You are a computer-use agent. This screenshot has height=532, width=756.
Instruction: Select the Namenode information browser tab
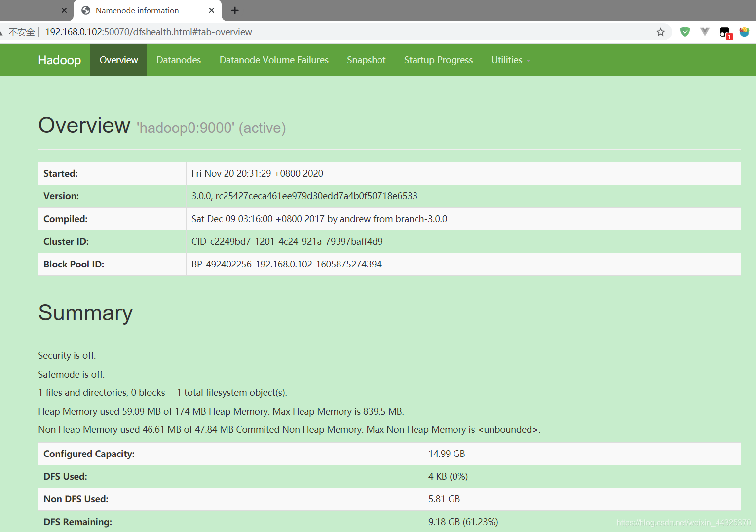pos(148,10)
